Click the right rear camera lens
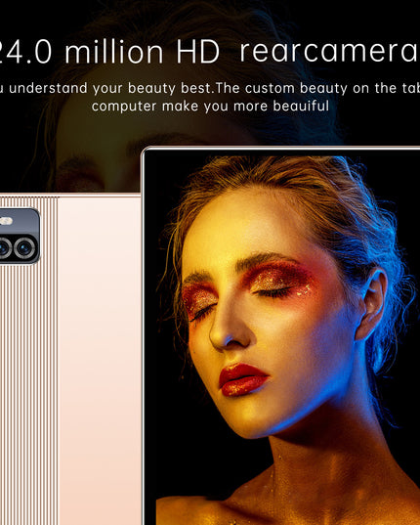 [24, 248]
